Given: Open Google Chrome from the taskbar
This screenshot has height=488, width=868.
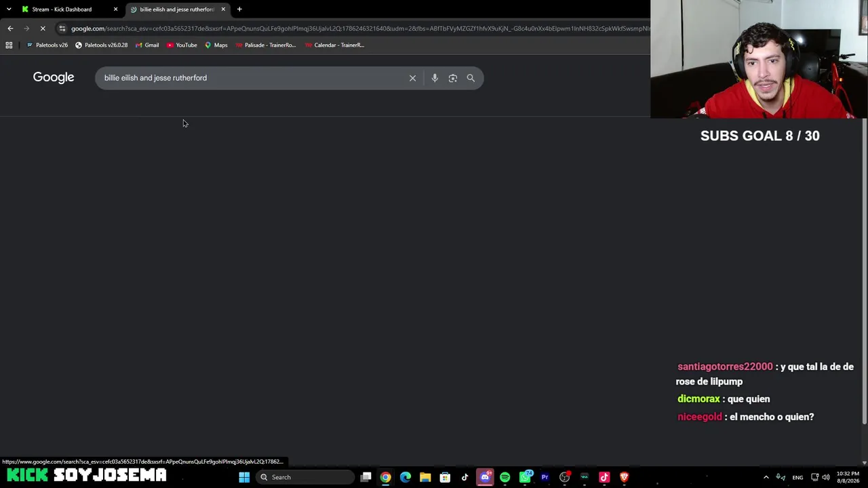Looking at the screenshot, I should click(385, 477).
